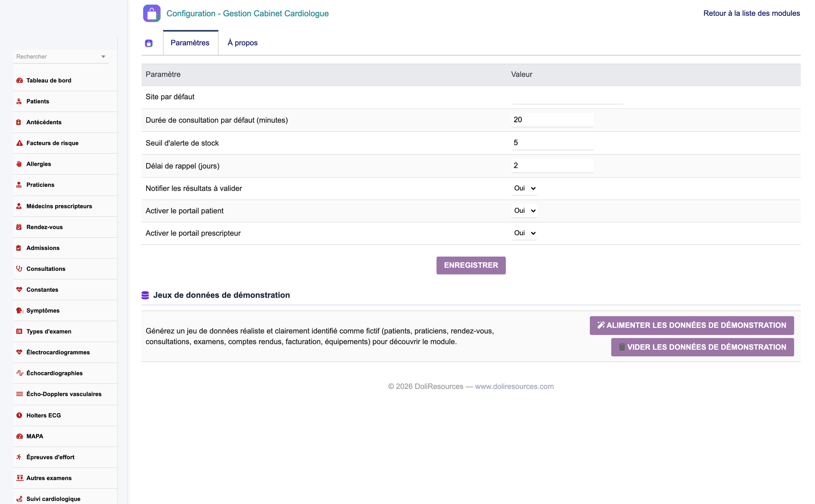This screenshot has height=504, width=815.
Task: Click the Paramètre column header
Action: tap(163, 75)
